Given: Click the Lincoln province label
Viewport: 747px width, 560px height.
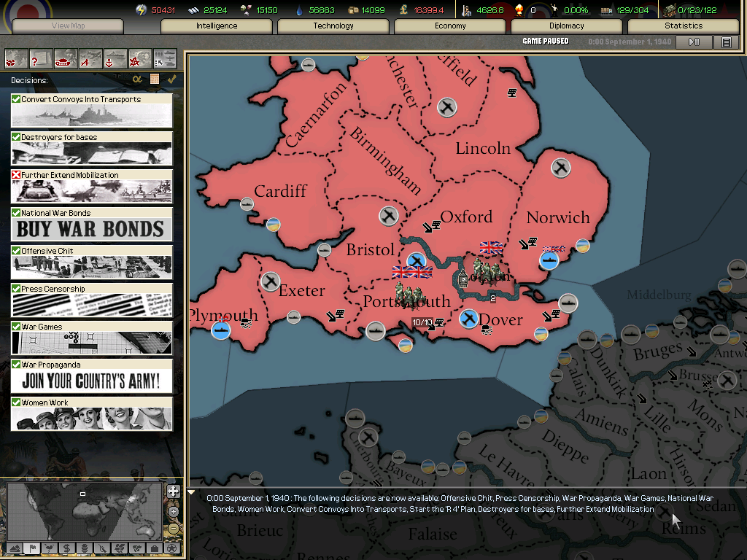Looking at the screenshot, I should pos(483,148).
